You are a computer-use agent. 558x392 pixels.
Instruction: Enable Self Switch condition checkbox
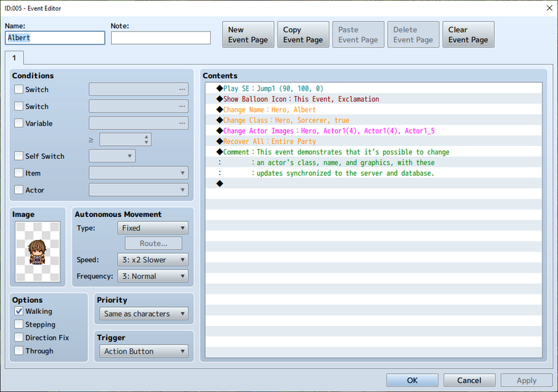coord(19,156)
